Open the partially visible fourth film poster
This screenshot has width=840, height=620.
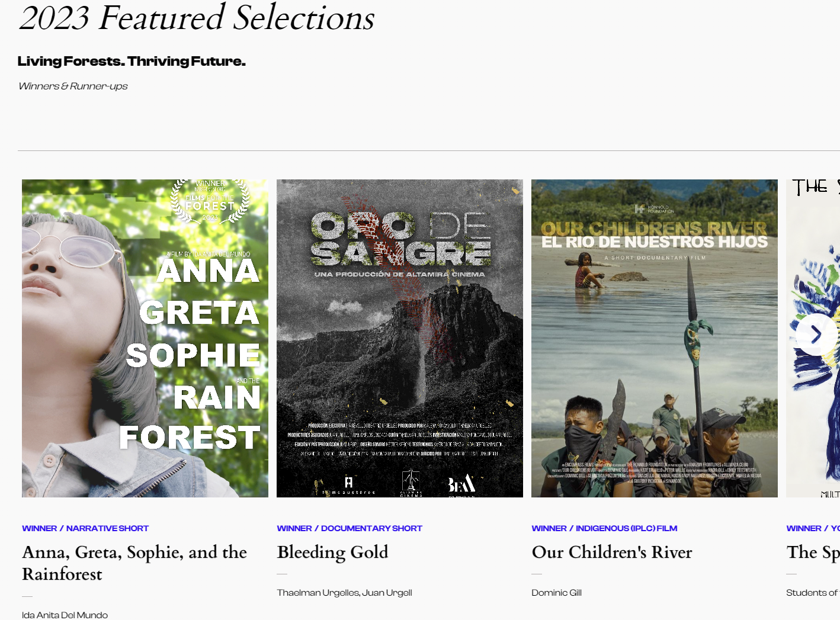[x=813, y=338]
